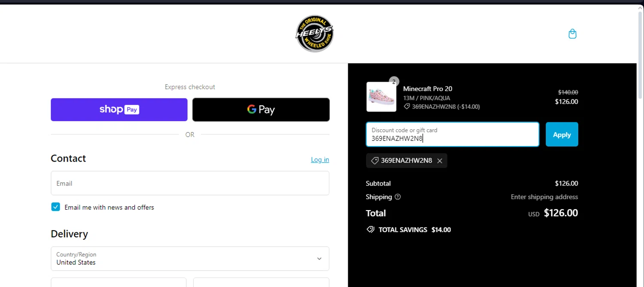Click the Total $126.00 amount

[561, 213]
